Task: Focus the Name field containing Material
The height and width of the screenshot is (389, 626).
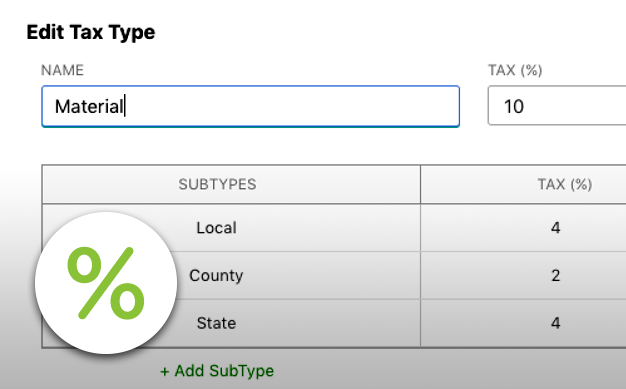Action: [250, 106]
